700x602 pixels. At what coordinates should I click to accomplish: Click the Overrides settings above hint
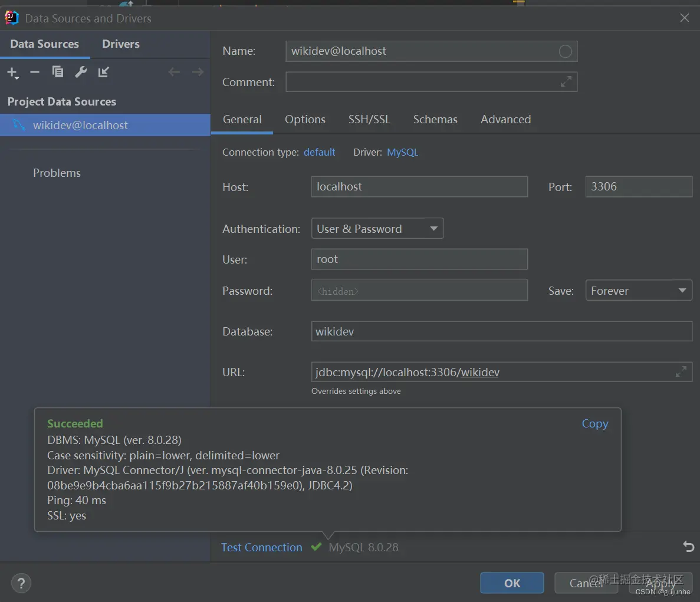point(356,391)
